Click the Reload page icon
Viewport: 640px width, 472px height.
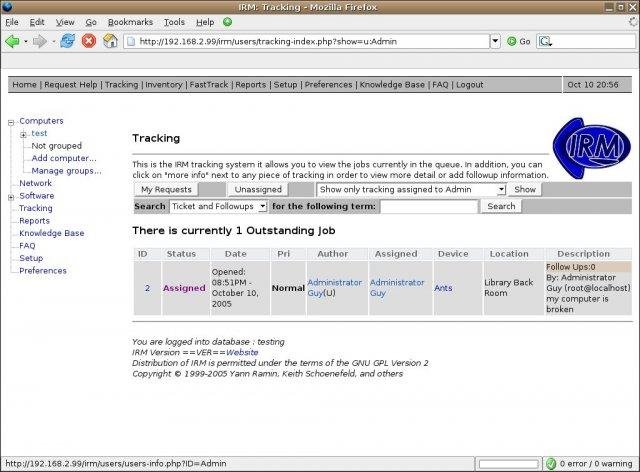[67, 41]
